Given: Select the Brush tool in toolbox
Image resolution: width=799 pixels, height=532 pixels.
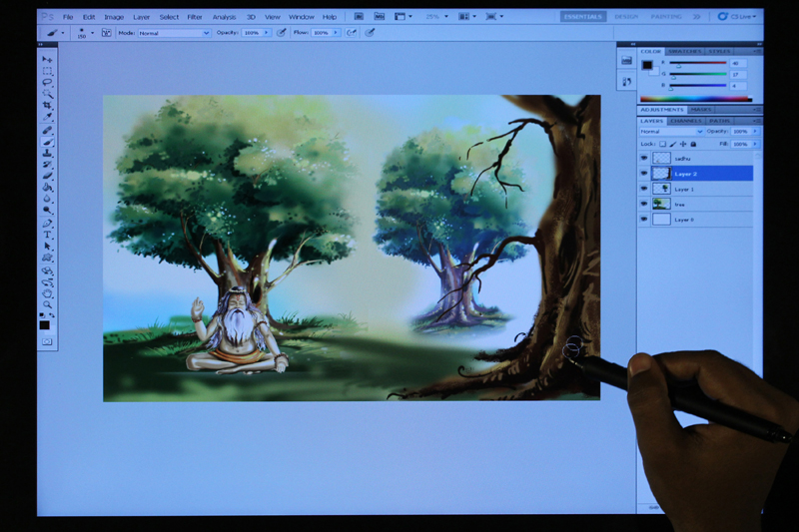Looking at the screenshot, I should coord(46,142).
